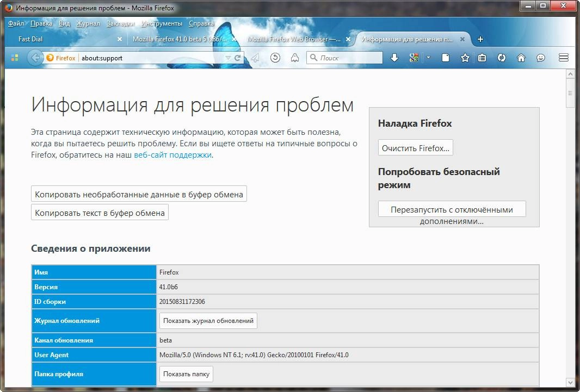Image resolution: width=580 pixels, height=392 pixels.
Task: Click Копировать необработанные данные в буфер обмена
Action: point(139,194)
